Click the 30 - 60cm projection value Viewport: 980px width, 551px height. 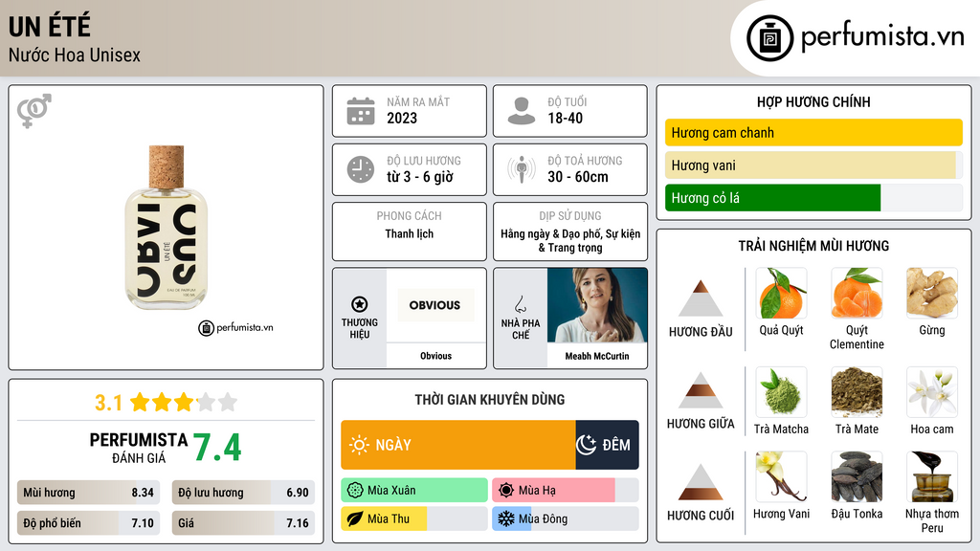(578, 177)
